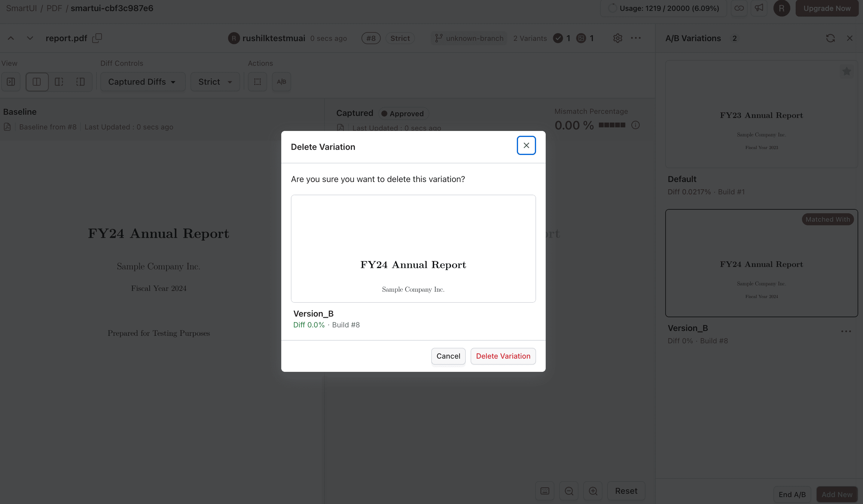Image resolution: width=863 pixels, height=504 pixels.
Task: Copy link via chain icon
Action: click(739, 8)
